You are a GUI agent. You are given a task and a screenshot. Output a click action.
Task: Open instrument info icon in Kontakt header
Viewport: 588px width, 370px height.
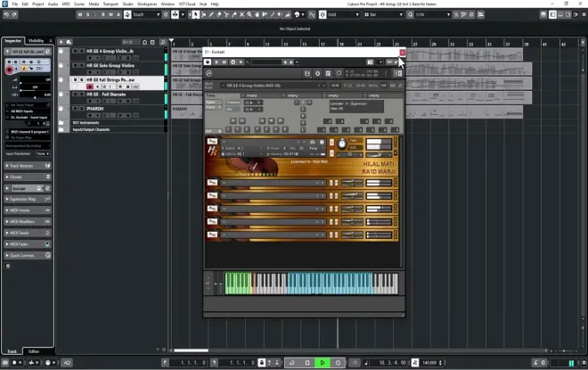[x=322, y=143]
